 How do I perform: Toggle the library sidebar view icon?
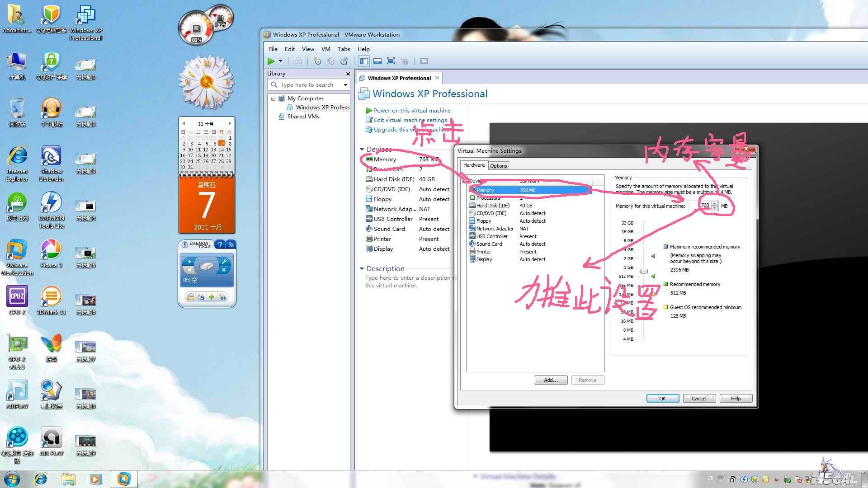pos(364,61)
